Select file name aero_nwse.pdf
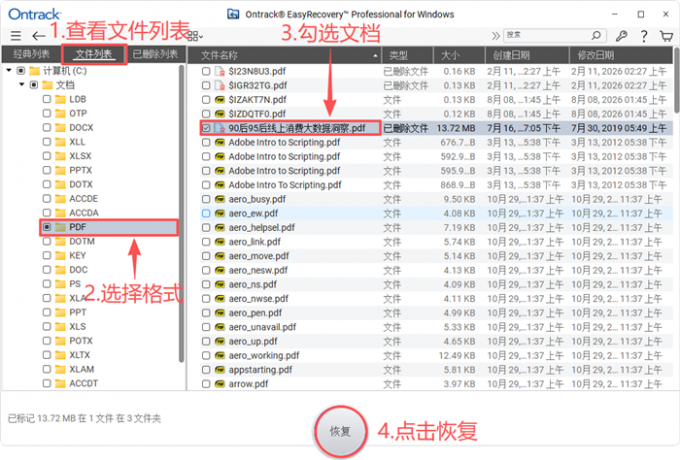The height and width of the screenshot is (460, 680). (258, 299)
